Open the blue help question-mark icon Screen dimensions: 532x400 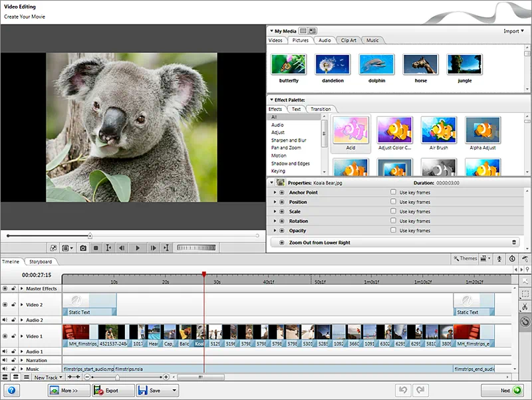11,390
